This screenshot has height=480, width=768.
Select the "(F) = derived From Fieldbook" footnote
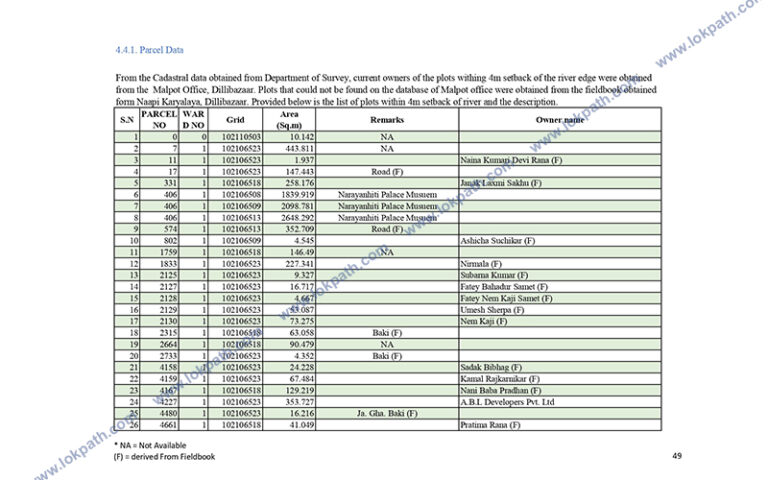(x=165, y=456)
